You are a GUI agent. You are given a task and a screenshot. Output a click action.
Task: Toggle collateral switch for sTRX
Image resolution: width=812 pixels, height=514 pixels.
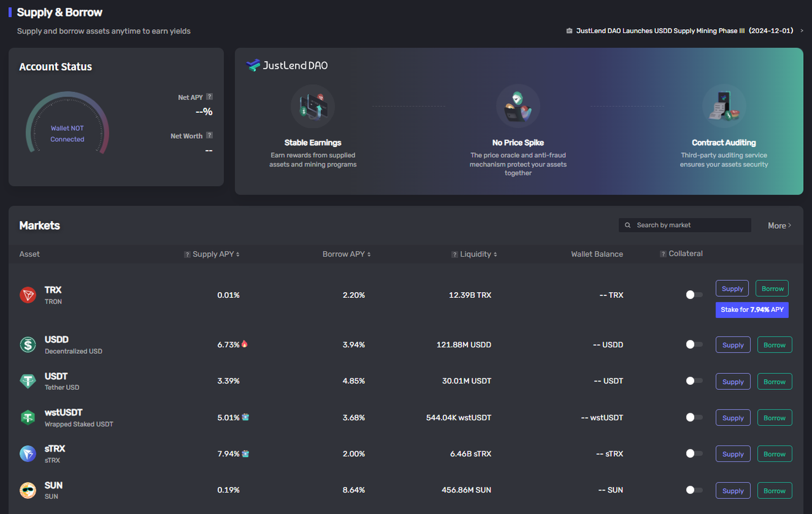[x=693, y=454]
